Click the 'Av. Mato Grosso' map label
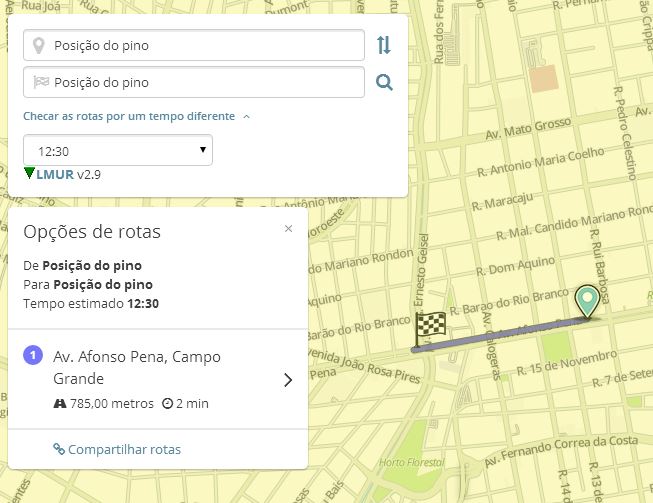 528,128
